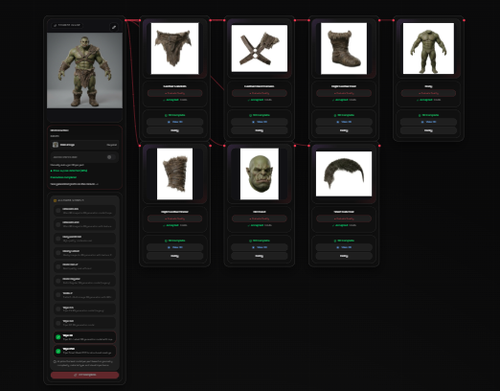The image size is (500, 391).
Task: Open the fur-trimmed boot thumbnail
Action: [x=344, y=48]
